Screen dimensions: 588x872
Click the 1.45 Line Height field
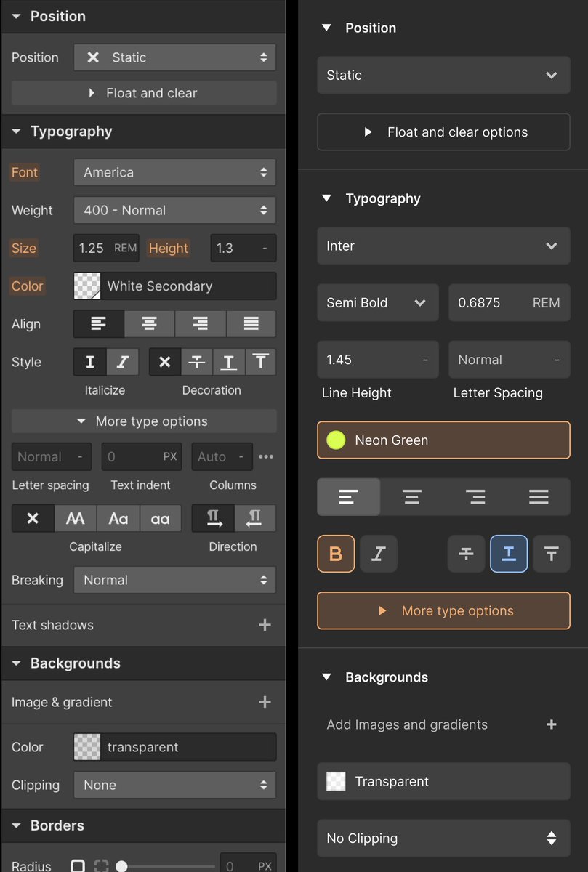click(378, 360)
